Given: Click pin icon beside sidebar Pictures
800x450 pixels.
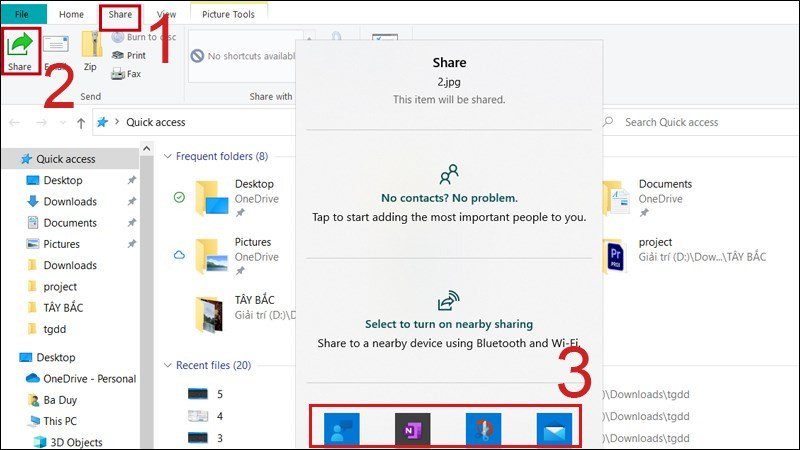Looking at the screenshot, I should coord(132,244).
